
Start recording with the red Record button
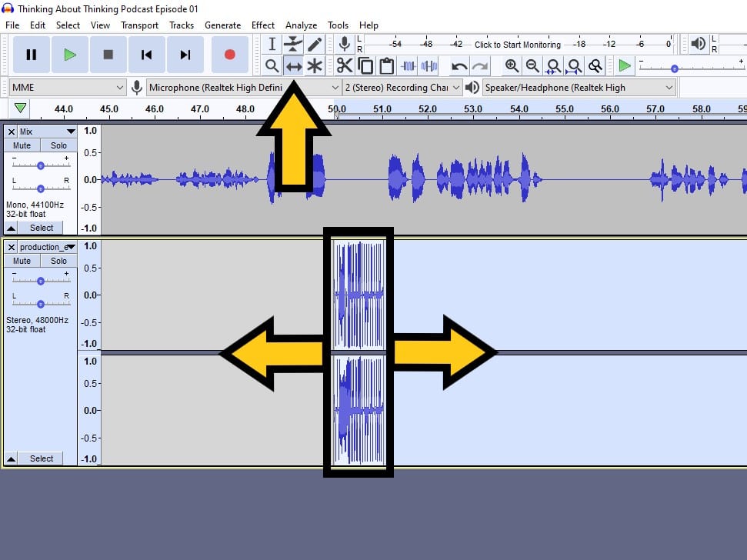click(x=229, y=55)
